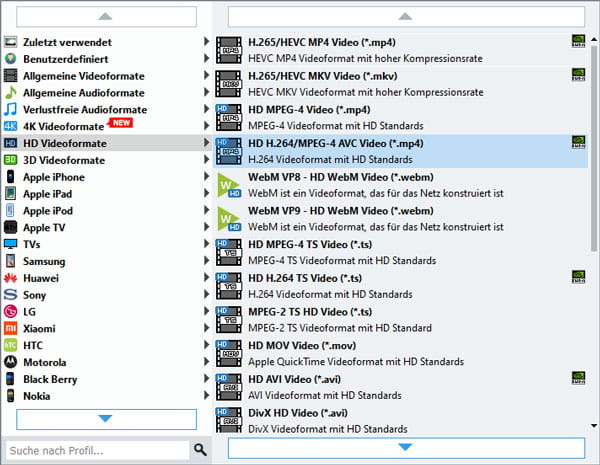This screenshot has width=600, height=465.
Task: Expand the Sony submenu arrow
Action: [x=206, y=294]
